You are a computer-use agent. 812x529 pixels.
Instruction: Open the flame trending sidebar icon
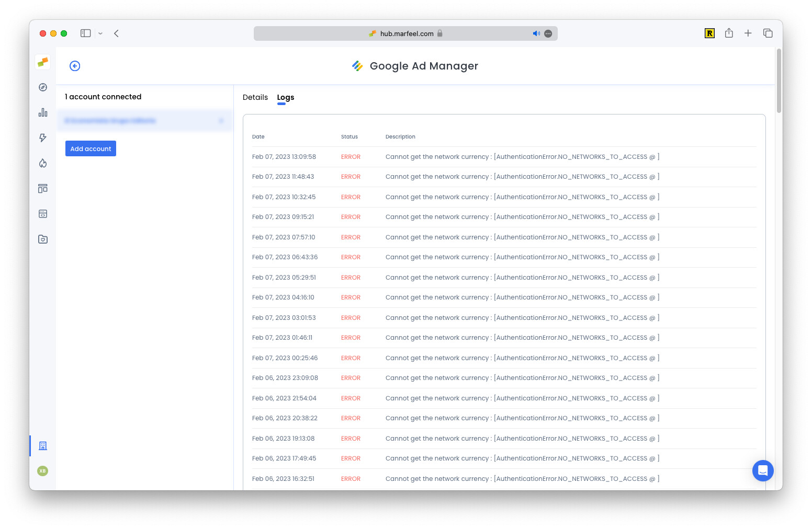click(42, 163)
